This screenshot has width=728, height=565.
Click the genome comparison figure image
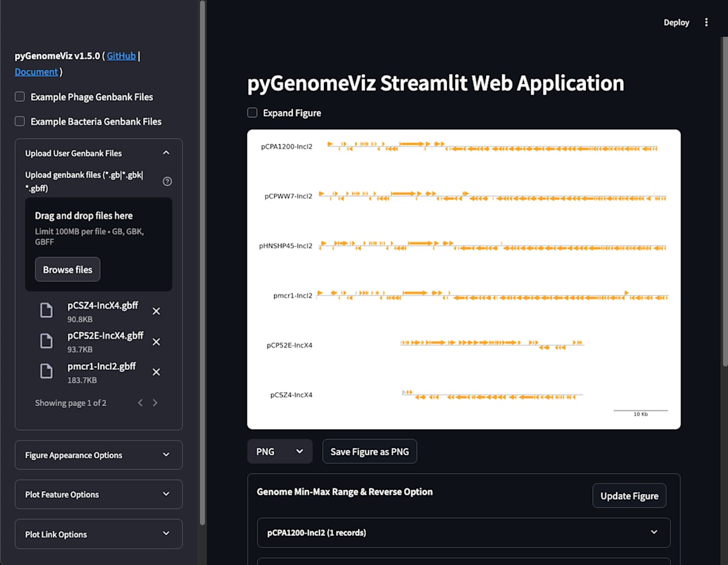tap(463, 279)
